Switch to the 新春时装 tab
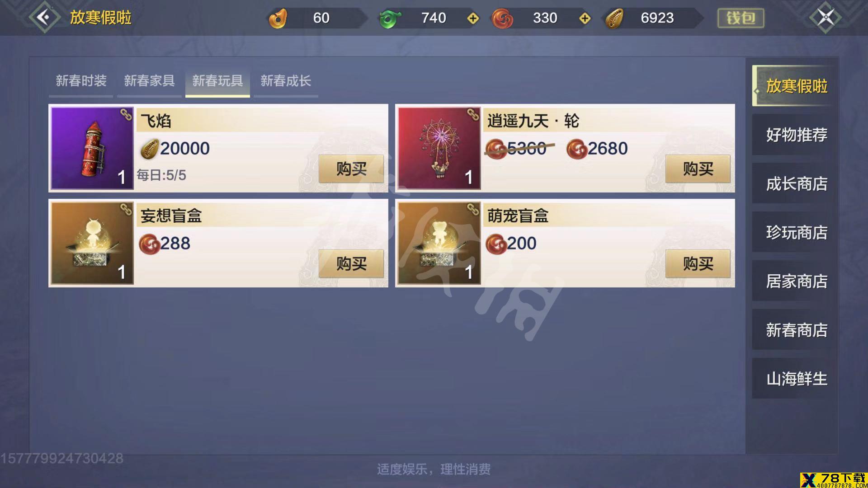This screenshot has width=868, height=488. [81, 81]
